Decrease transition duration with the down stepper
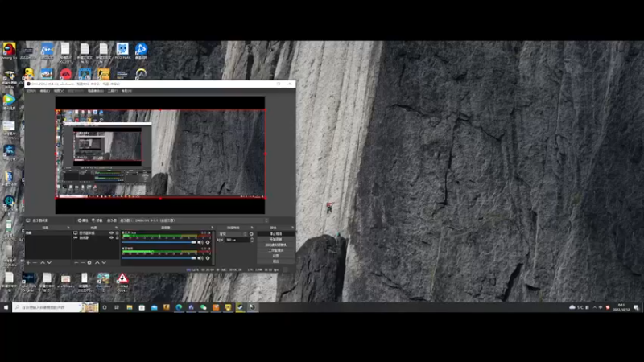Screen dimensions: 644x362 tap(252, 241)
